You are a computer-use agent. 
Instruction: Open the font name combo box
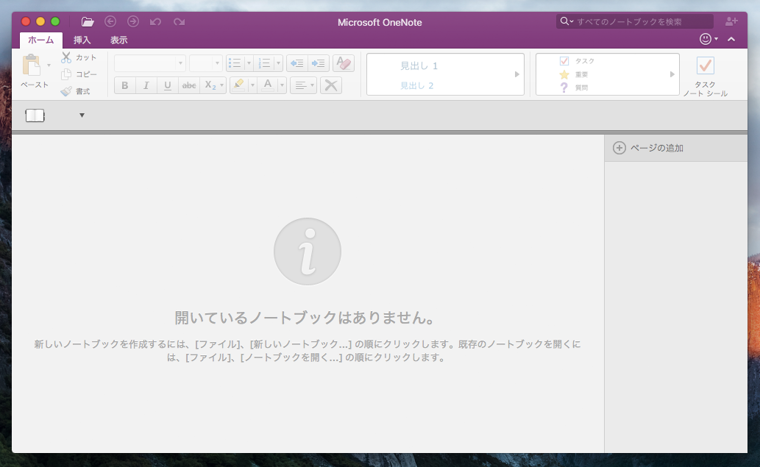[149, 63]
